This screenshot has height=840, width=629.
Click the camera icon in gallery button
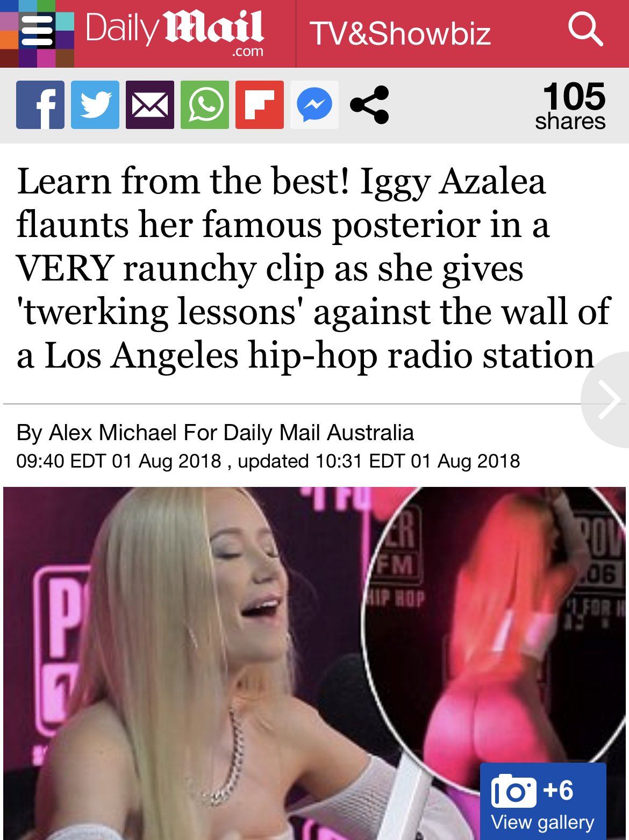click(x=514, y=791)
